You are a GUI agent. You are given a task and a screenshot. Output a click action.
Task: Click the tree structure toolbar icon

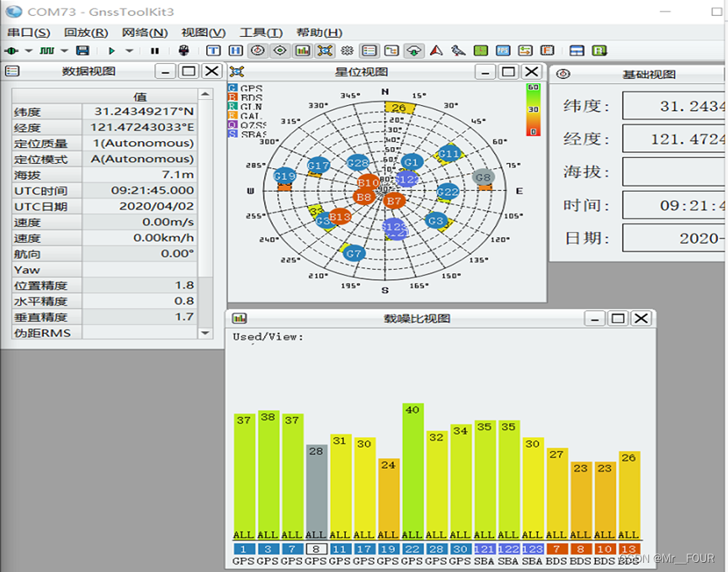click(x=391, y=50)
